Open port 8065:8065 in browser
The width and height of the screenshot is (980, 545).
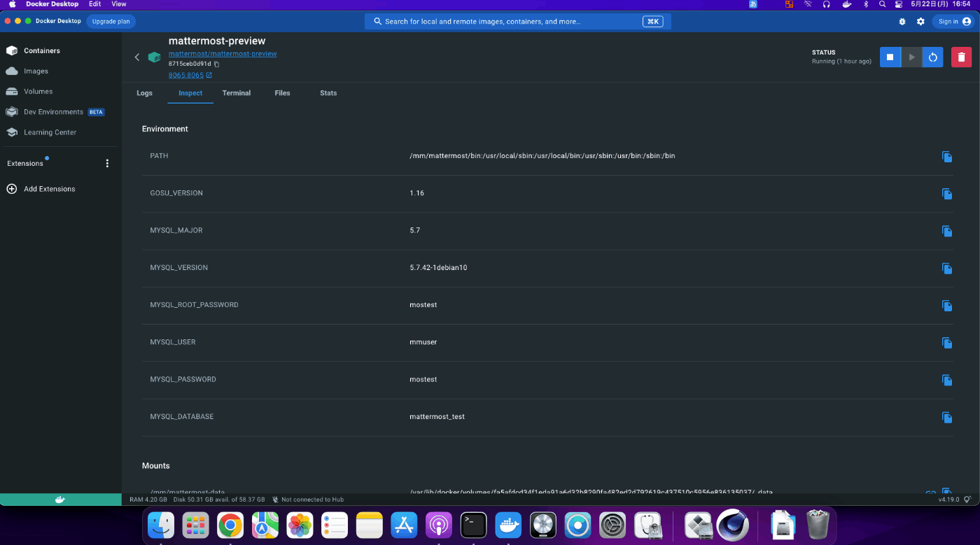pyautogui.click(x=190, y=75)
